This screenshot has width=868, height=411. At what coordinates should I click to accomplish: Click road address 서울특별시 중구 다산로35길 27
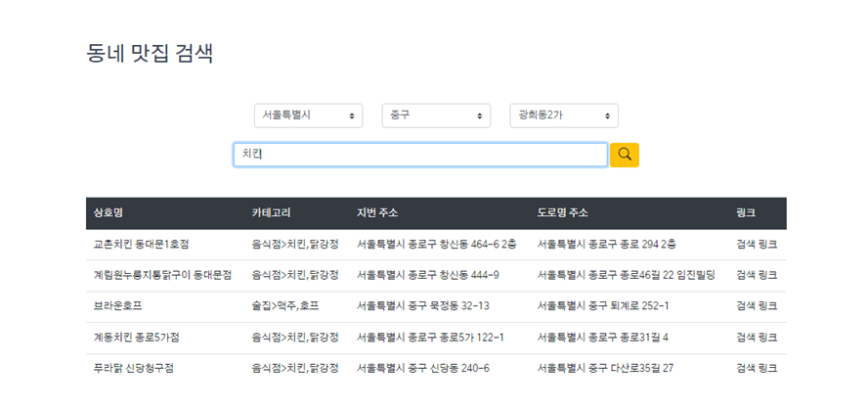605,368
